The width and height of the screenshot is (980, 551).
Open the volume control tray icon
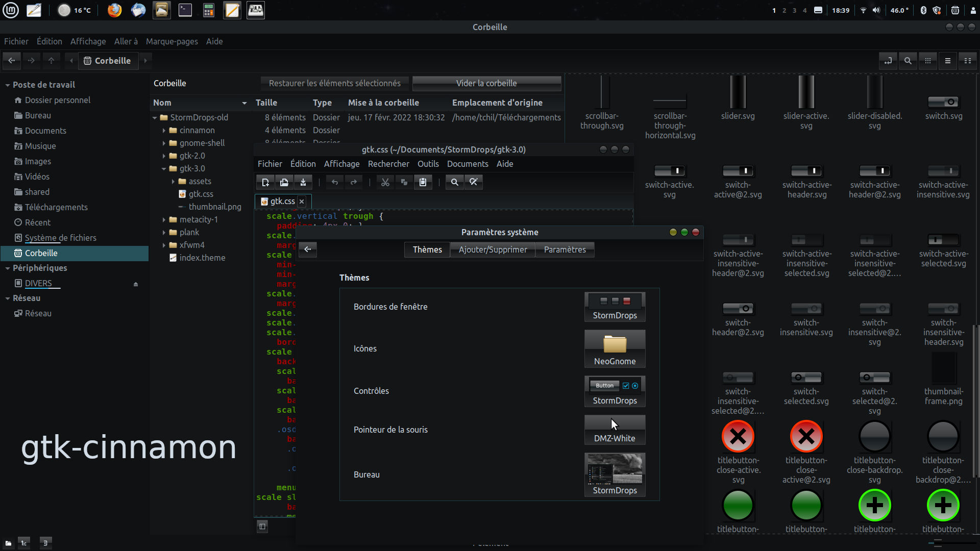coord(876,10)
